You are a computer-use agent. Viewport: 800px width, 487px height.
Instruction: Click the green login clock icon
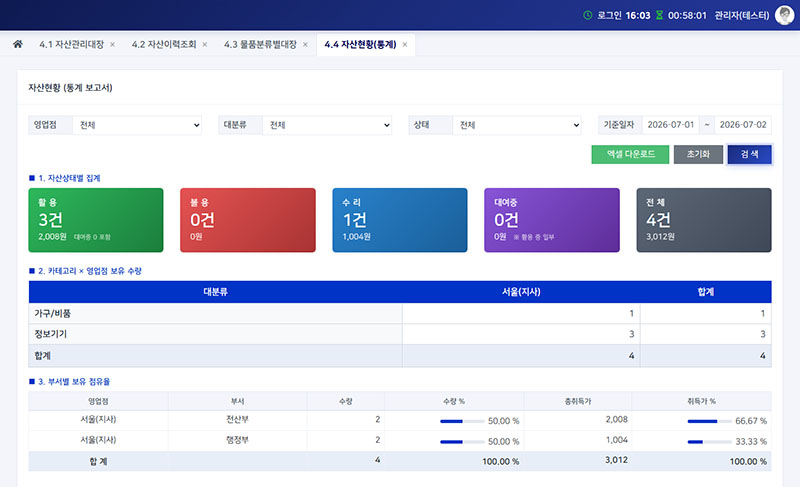click(x=588, y=15)
